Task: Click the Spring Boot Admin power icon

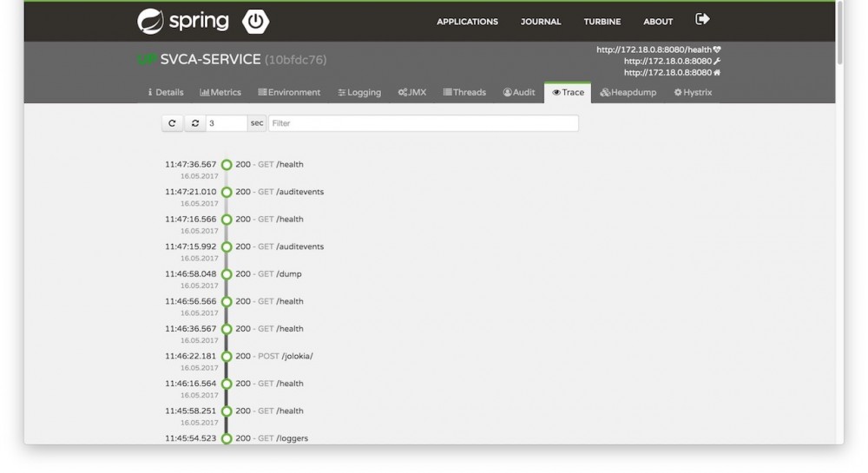Action: point(256,21)
